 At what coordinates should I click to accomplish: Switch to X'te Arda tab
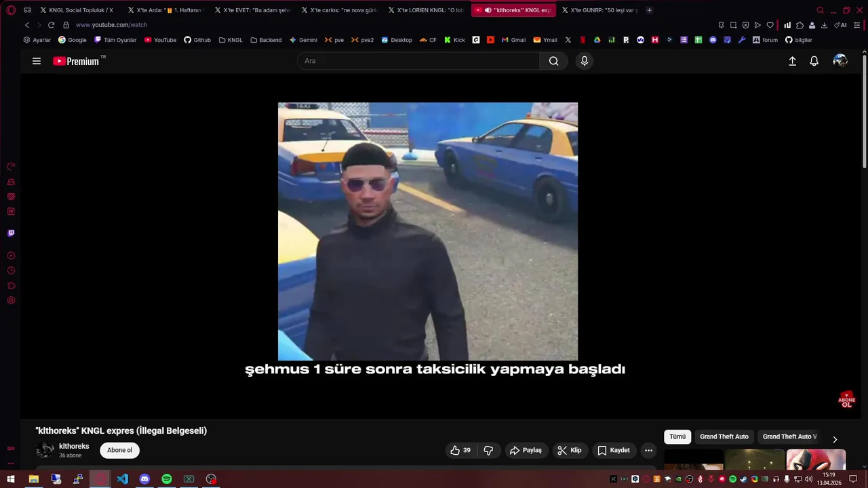[165, 10]
